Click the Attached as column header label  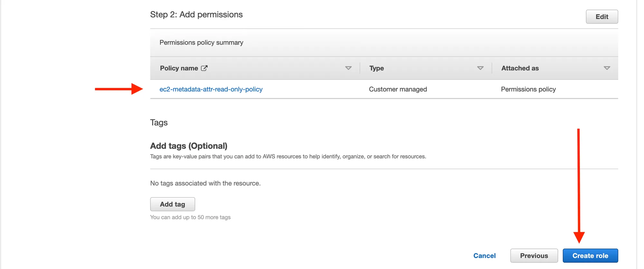pyautogui.click(x=520, y=68)
